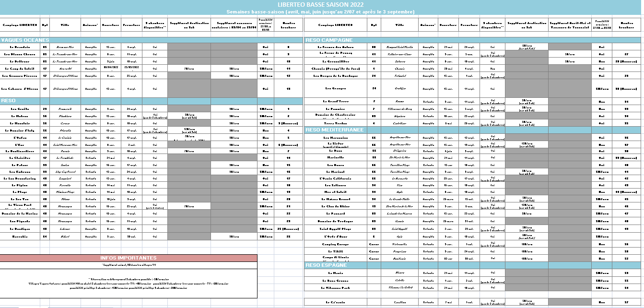The width and height of the screenshot is (644, 308).
Task: Select the Domaine de la Marina cell
Action: [20, 213]
